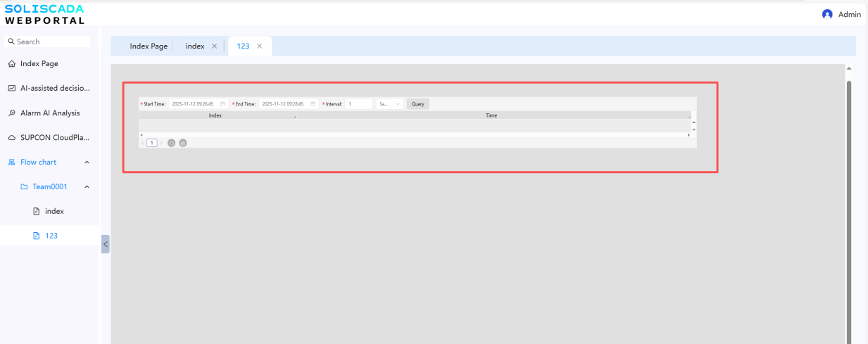The width and height of the screenshot is (868, 344).
Task: Click the refresh icon below the table
Action: [171, 143]
